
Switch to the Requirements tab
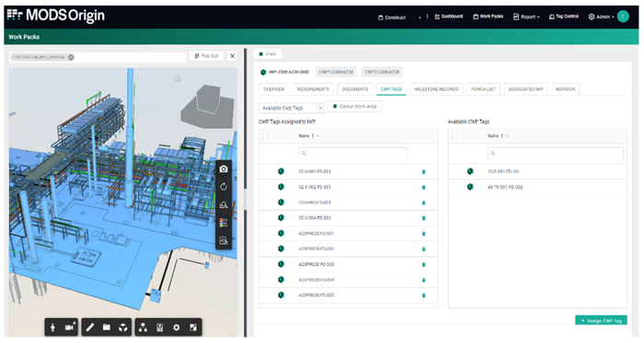313,89
